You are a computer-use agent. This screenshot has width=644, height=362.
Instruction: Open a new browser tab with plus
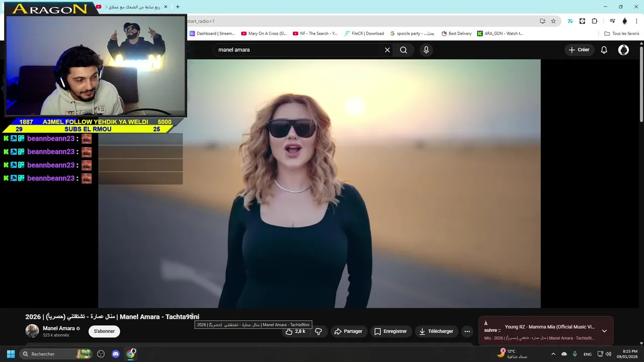click(178, 7)
